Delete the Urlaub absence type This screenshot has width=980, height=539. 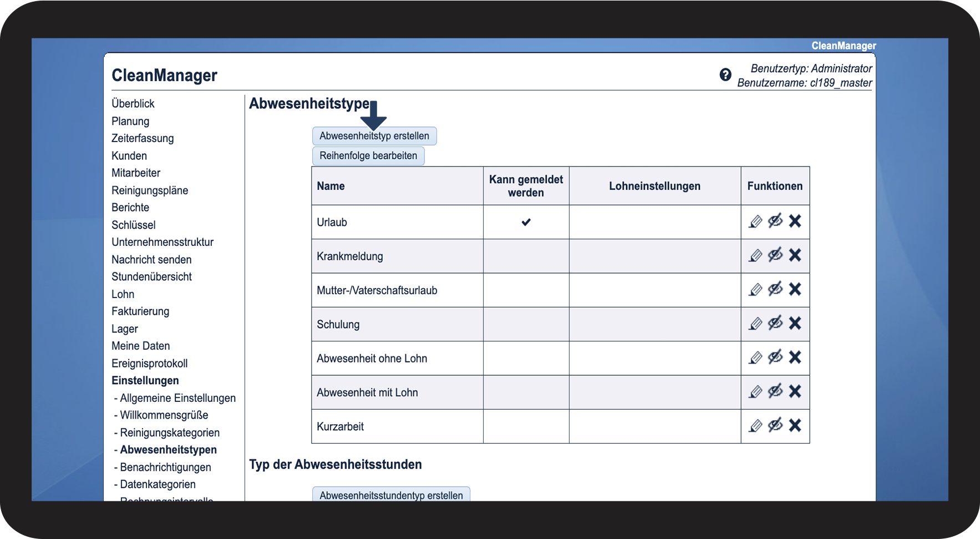[795, 221]
